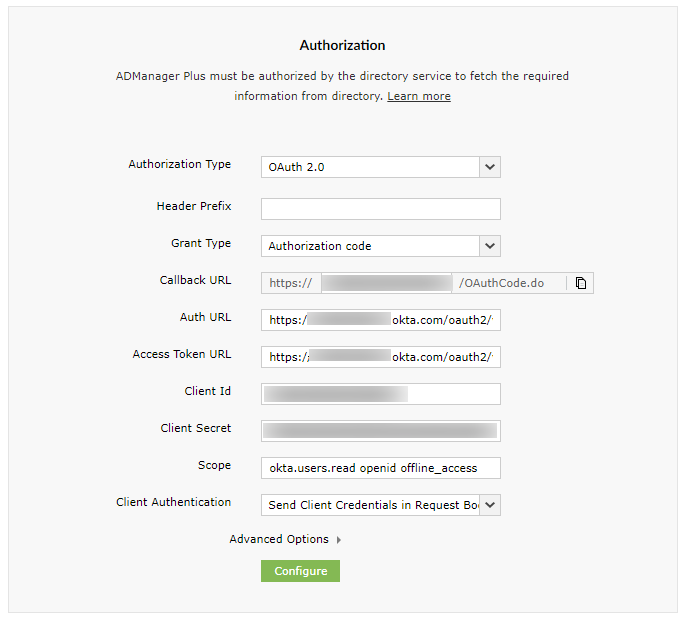Click the Grant Type chevron arrow
This screenshot has width=684, height=619.
click(x=489, y=245)
